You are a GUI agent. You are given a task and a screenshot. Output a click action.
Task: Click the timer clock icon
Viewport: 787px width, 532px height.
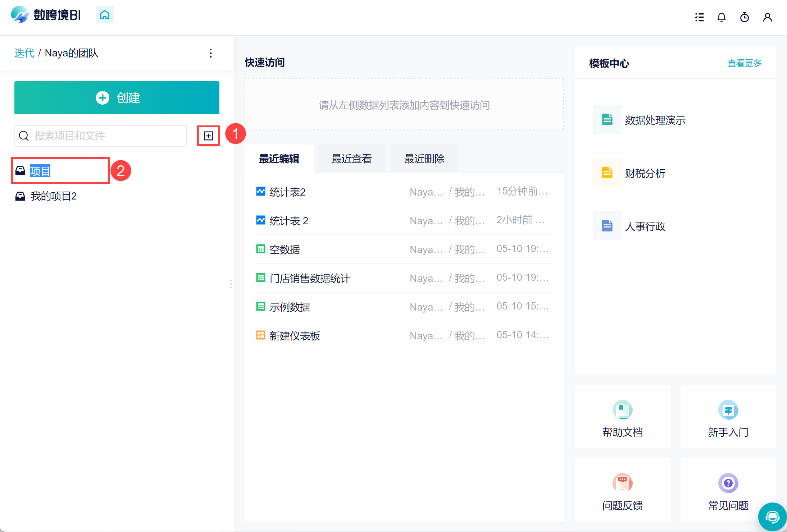click(x=744, y=17)
